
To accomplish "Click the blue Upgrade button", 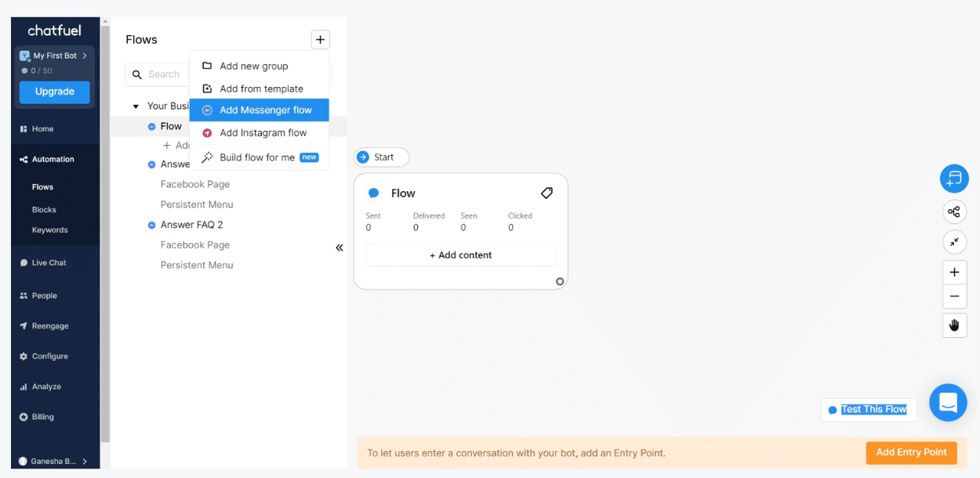I will pos(55,92).
